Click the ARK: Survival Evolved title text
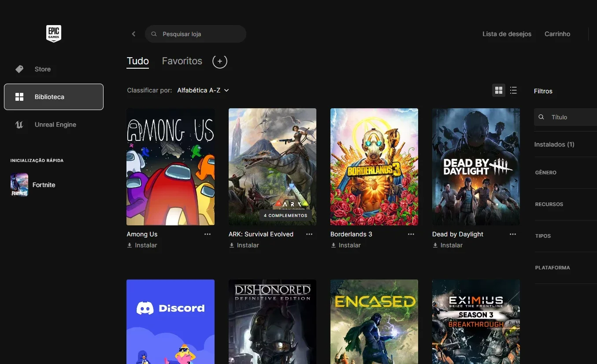The height and width of the screenshot is (364, 597). tap(261, 234)
